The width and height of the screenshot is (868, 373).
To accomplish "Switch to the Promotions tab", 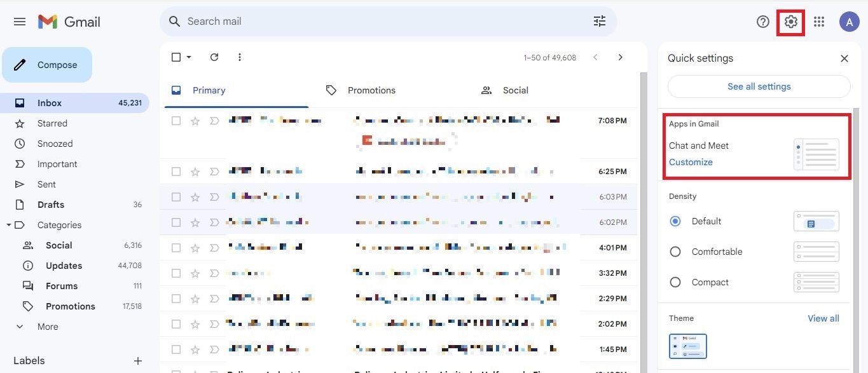I will point(371,90).
